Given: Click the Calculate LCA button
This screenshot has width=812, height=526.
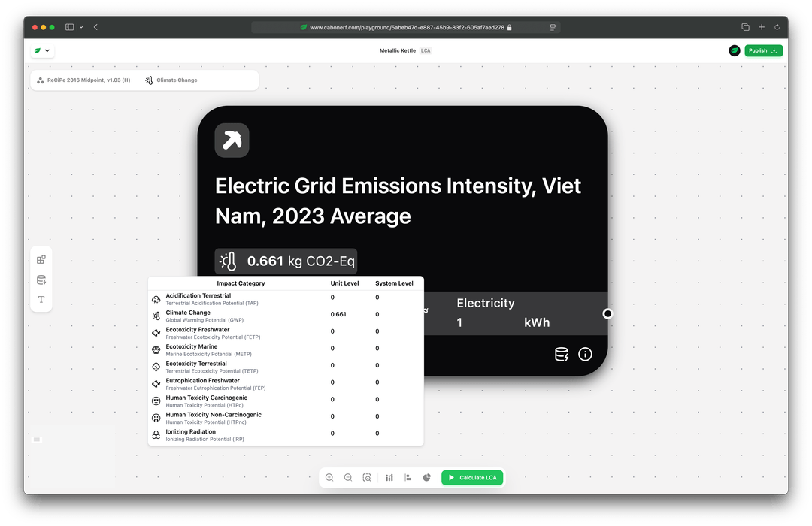Looking at the screenshot, I should point(472,477).
